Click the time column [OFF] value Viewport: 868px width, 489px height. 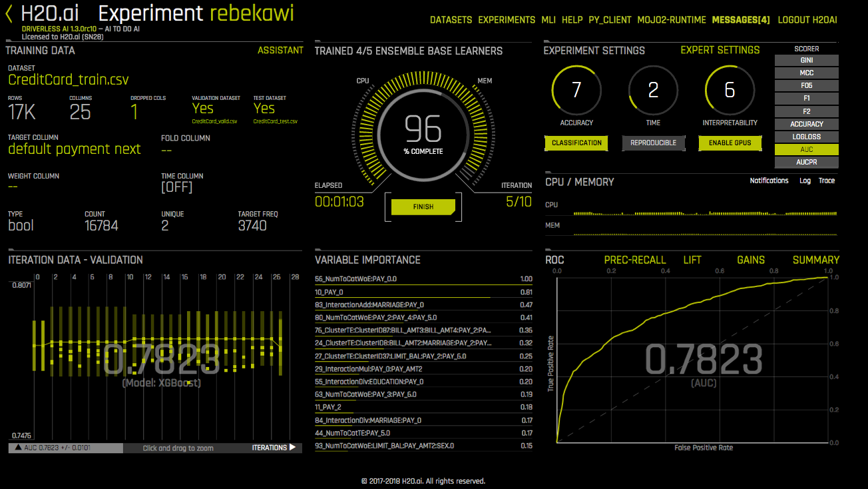pyautogui.click(x=176, y=187)
